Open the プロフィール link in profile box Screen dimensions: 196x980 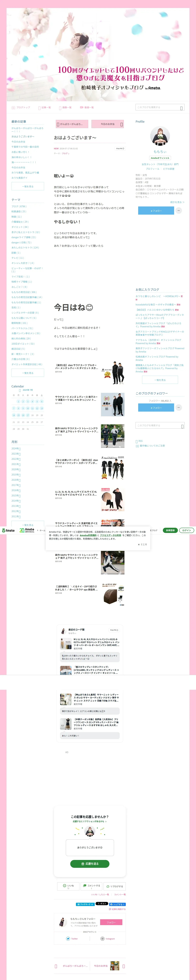click(x=153, y=169)
